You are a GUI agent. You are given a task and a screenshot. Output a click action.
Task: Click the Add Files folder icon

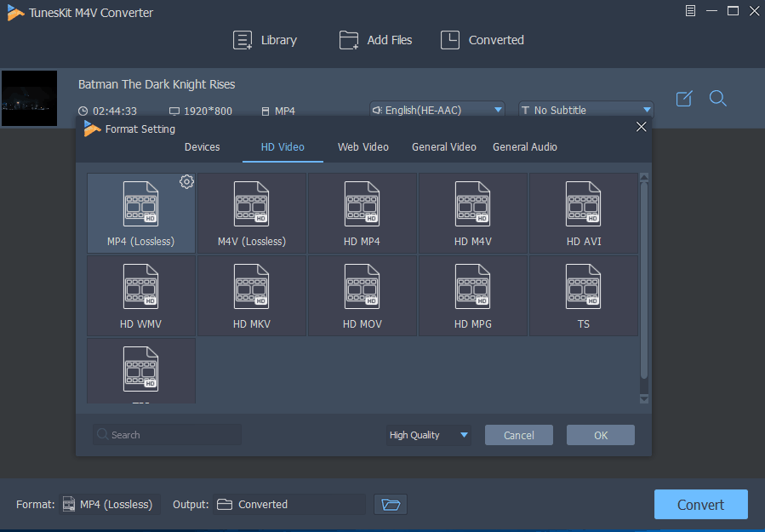(x=349, y=40)
